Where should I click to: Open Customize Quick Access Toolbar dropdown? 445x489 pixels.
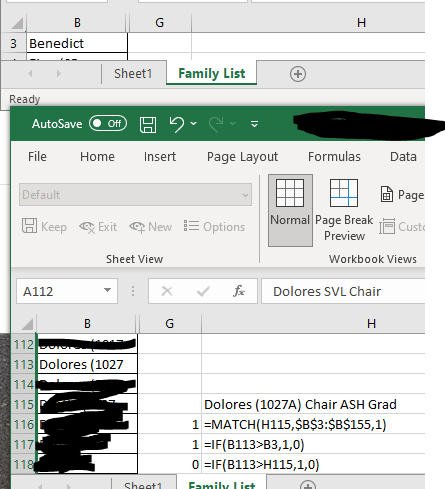coord(254,124)
